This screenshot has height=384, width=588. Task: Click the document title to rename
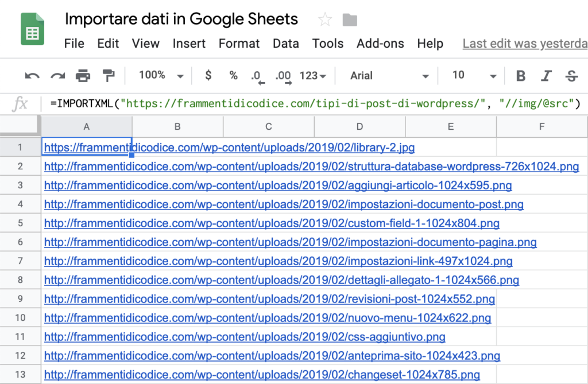[181, 19]
